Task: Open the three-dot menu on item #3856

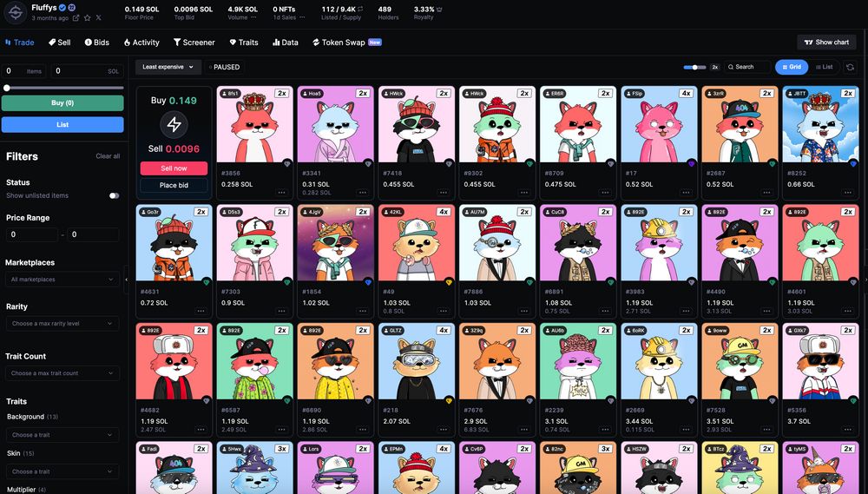Action: [x=282, y=193]
